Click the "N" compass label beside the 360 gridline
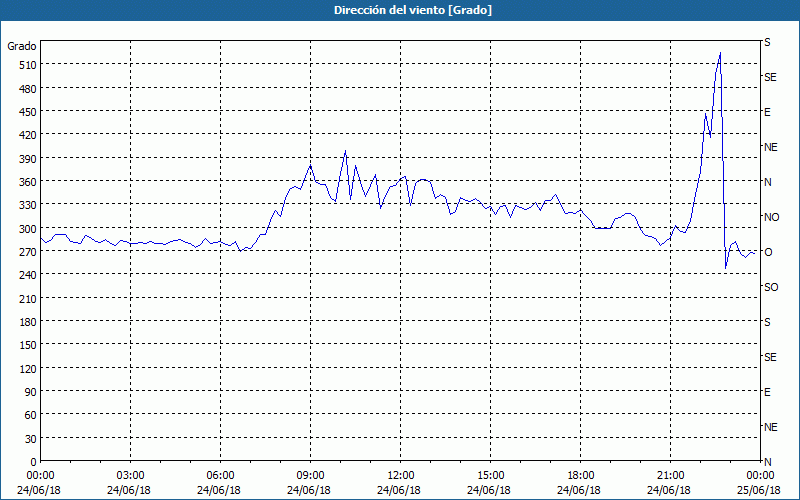The image size is (800, 500). point(767,182)
